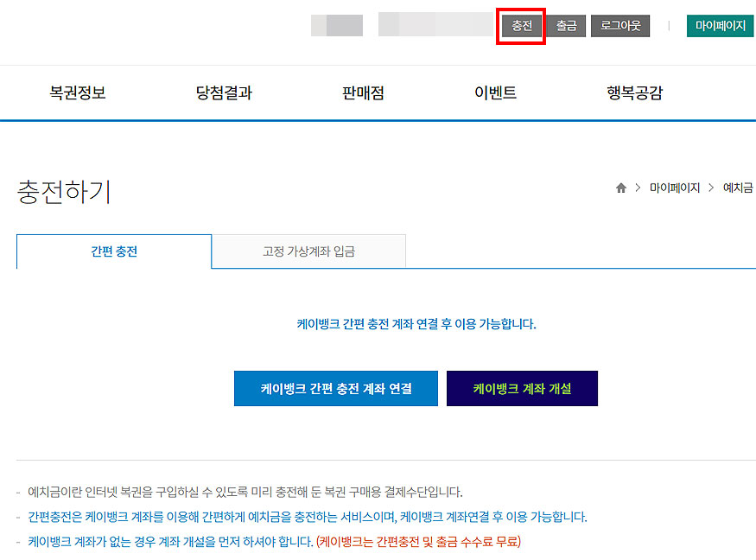Click note starting with 간편충전은 케이뱅크 계좌를
Image resolution: width=756 pixels, height=560 pixels.
click(307, 517)
